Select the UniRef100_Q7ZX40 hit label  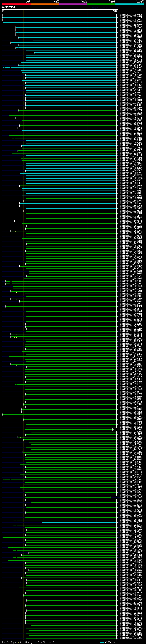(x=131, y=304)
